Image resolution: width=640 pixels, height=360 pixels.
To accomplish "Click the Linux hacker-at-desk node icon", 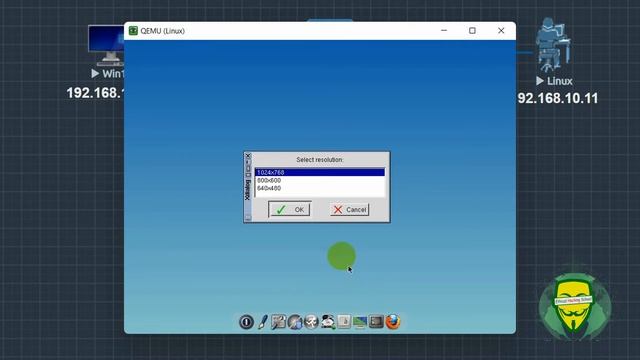I will 553,45.
